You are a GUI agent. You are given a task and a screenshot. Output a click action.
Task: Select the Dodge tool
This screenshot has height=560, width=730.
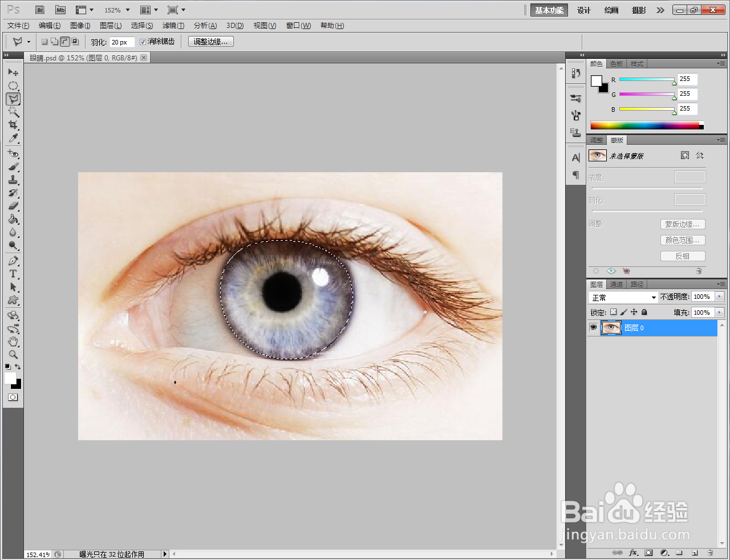tap(13, 245)
